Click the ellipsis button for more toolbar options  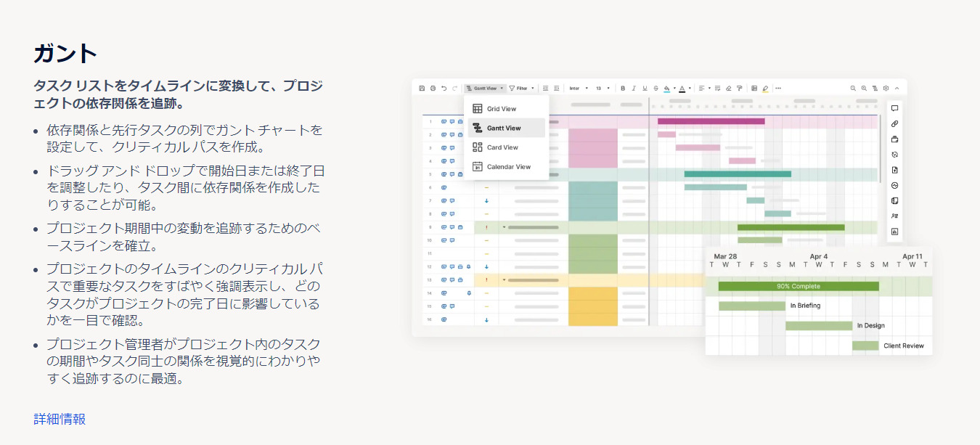[778, 87]
